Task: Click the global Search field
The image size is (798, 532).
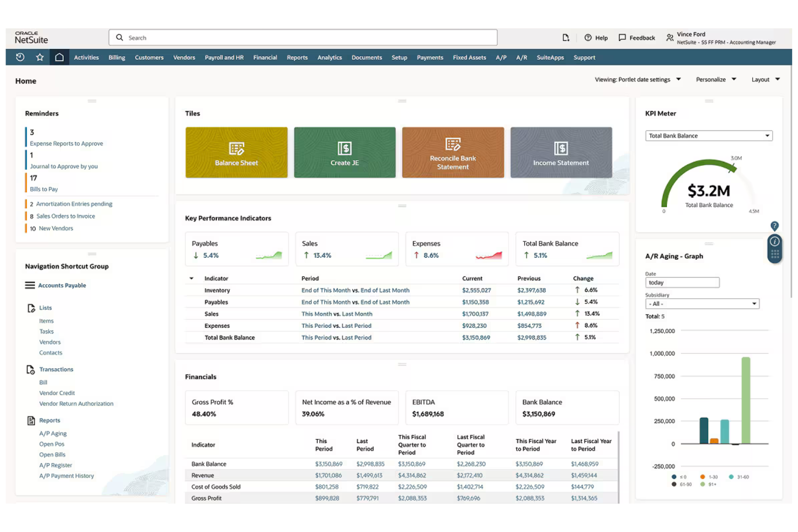Action: tap(302, 37)
